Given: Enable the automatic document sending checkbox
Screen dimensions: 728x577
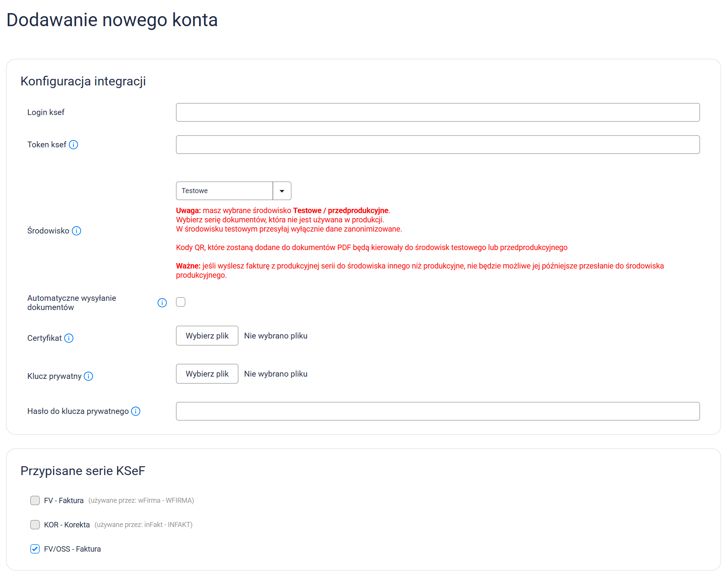Looking at the screenshot, I should tap(181, 302).
